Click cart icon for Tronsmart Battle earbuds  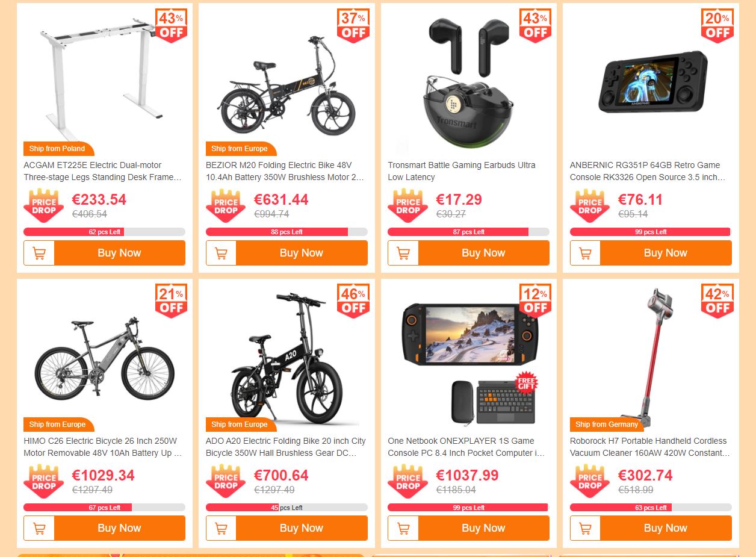[x=403, y=253]
